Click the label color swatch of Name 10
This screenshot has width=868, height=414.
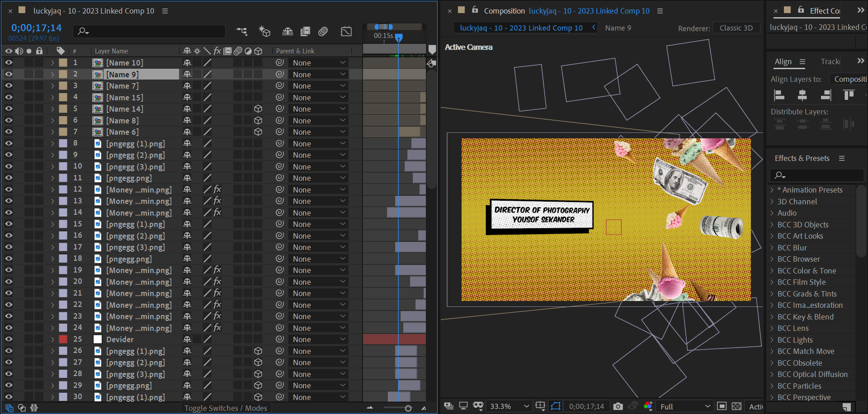click(x=63, y=62)
